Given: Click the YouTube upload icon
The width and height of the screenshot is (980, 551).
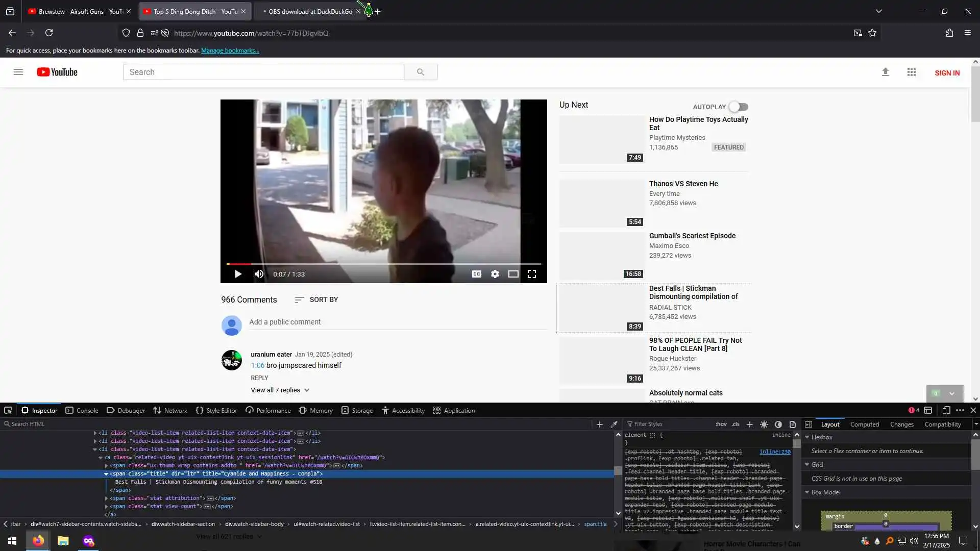Looking at the screenshot, I should 885,72.
